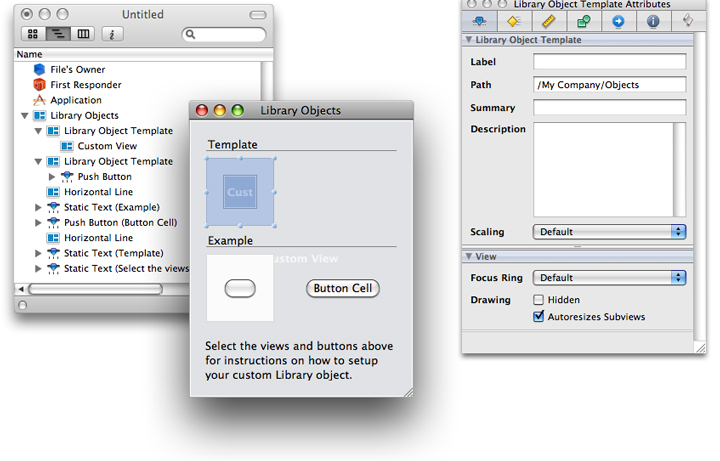Click the Summary text field
This screenshot has height=461, width=720.
[609, 107]
